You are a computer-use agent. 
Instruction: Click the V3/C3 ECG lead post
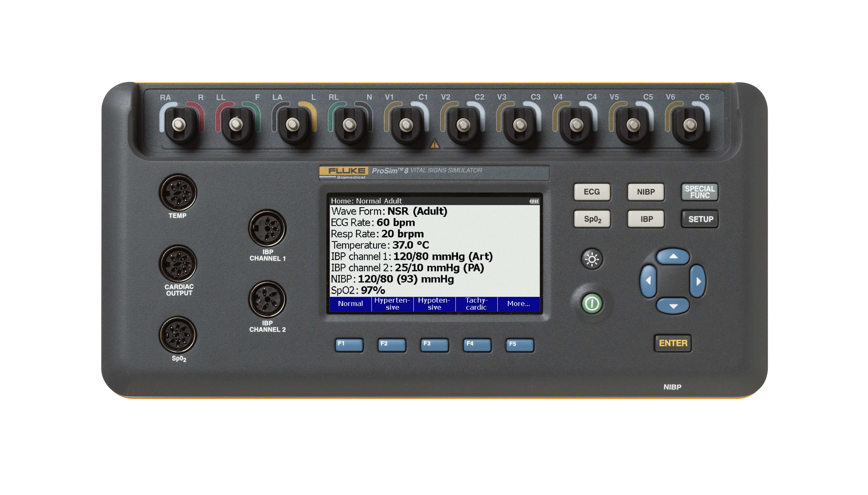[520, 125]
